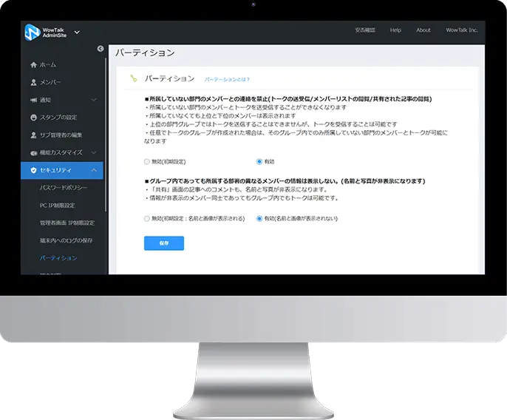Open Help in the top bar
This screenshot has height=420, width=507.
click(x=395, y=30)
